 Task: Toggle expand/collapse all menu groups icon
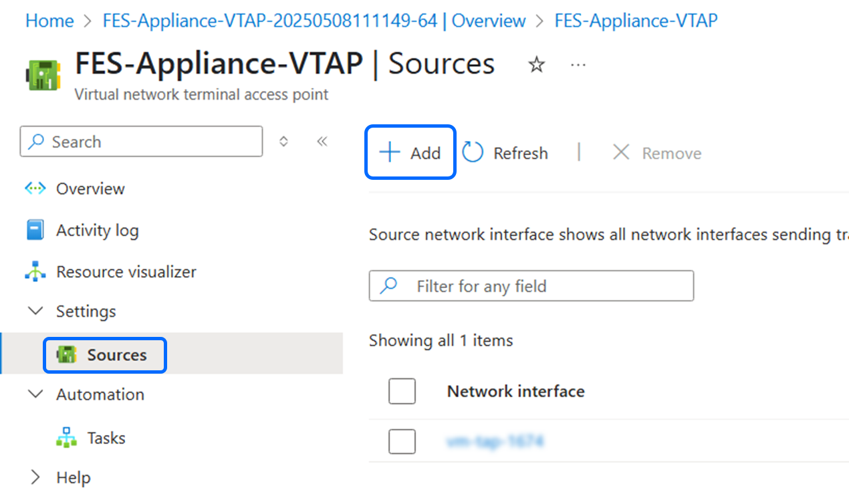point(283,142)
